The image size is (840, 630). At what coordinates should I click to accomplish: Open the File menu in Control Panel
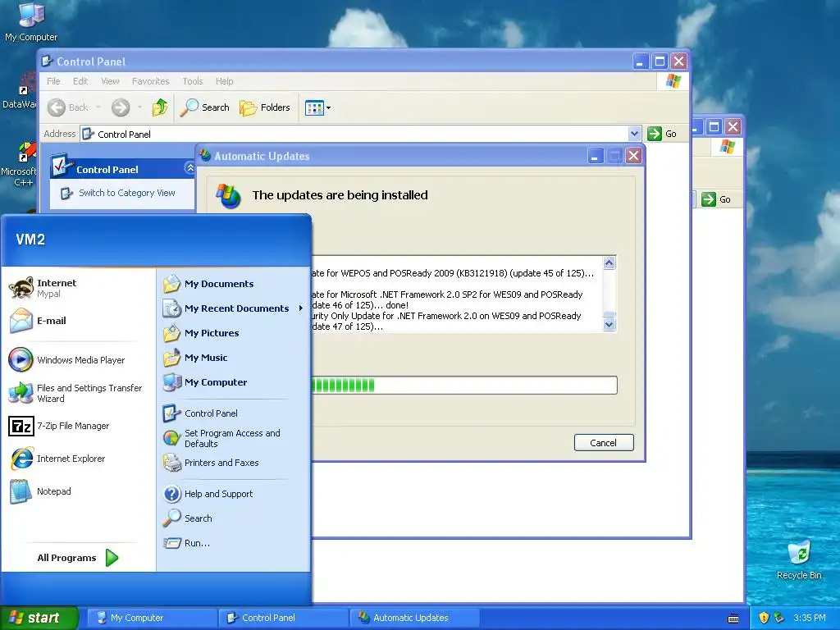point(53,81)
